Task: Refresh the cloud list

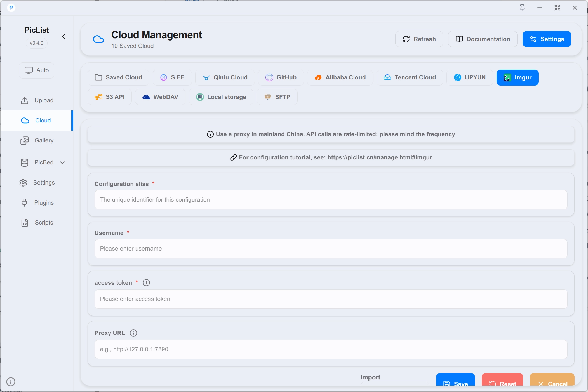Action: [419, 39]
